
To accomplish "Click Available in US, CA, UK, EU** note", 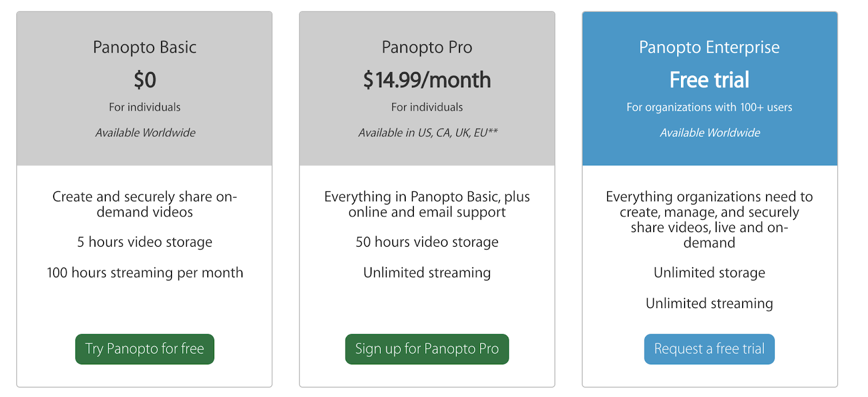I will click(427, 132).
